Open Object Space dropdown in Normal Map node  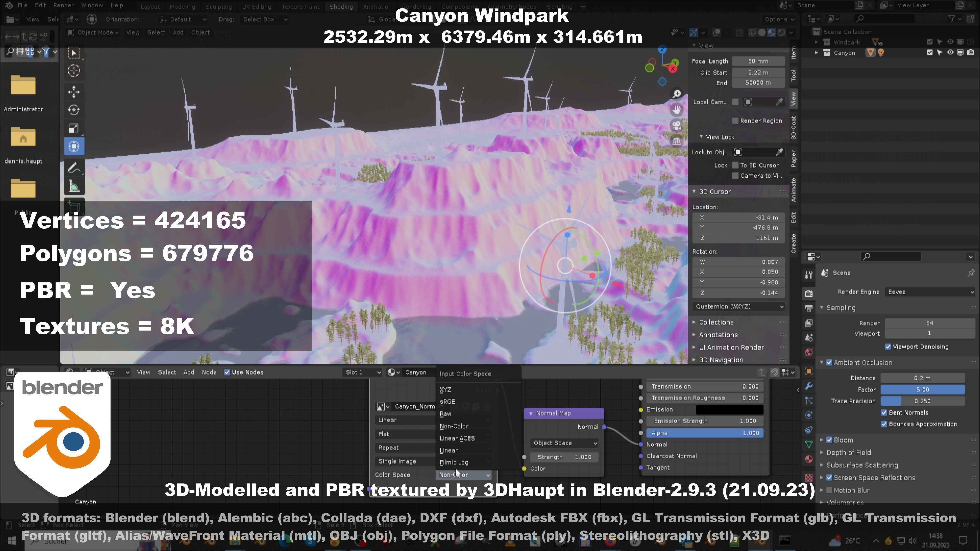point(565,443)
